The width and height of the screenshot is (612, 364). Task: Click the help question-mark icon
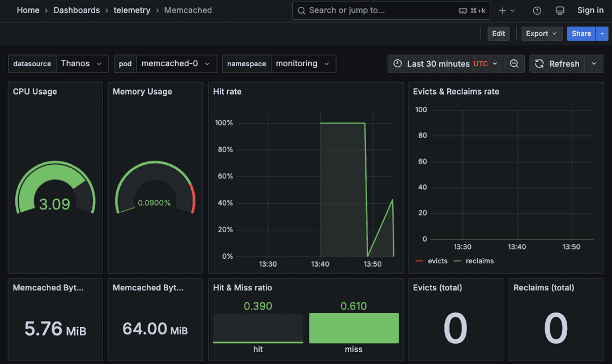(x=537, y=10)
